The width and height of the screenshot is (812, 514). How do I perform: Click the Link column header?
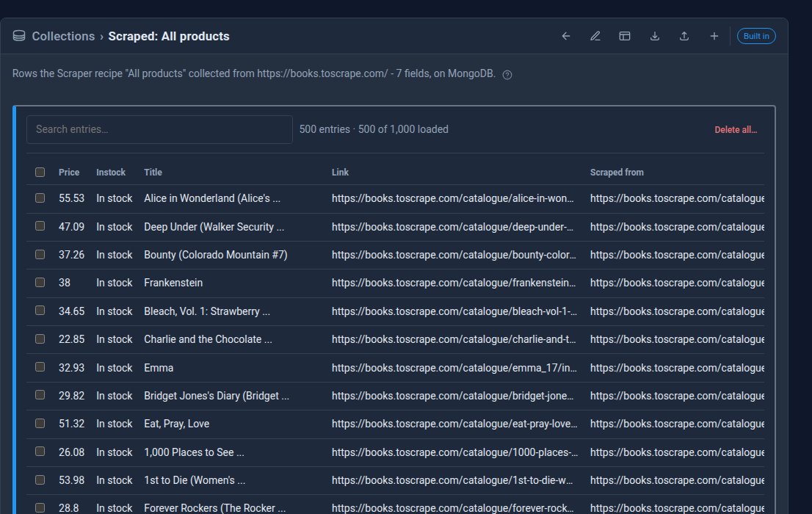(340, 172)
